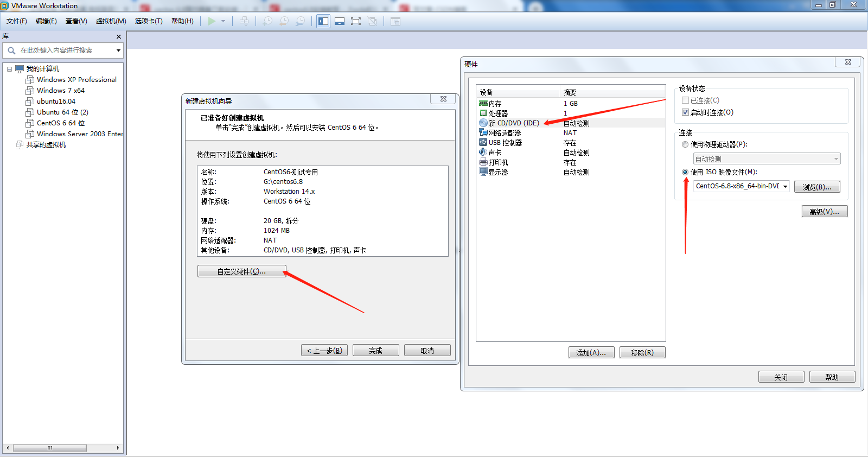The height and width of the screenshot is (457, 868).
Task: Select the display device icon
Action: point(483,172)
